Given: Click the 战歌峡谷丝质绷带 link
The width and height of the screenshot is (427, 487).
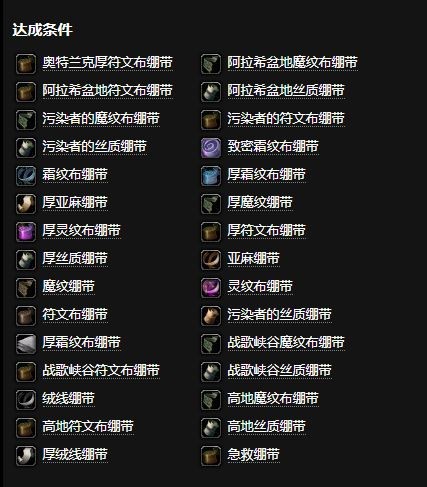Looking at the screenshot, I should pos(280,371).
